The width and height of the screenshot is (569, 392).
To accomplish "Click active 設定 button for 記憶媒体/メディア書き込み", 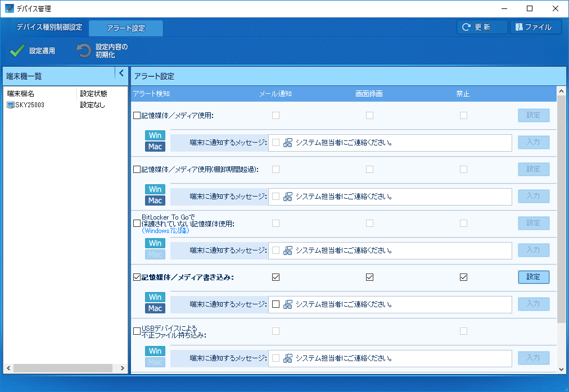I will tap(534, 277).
